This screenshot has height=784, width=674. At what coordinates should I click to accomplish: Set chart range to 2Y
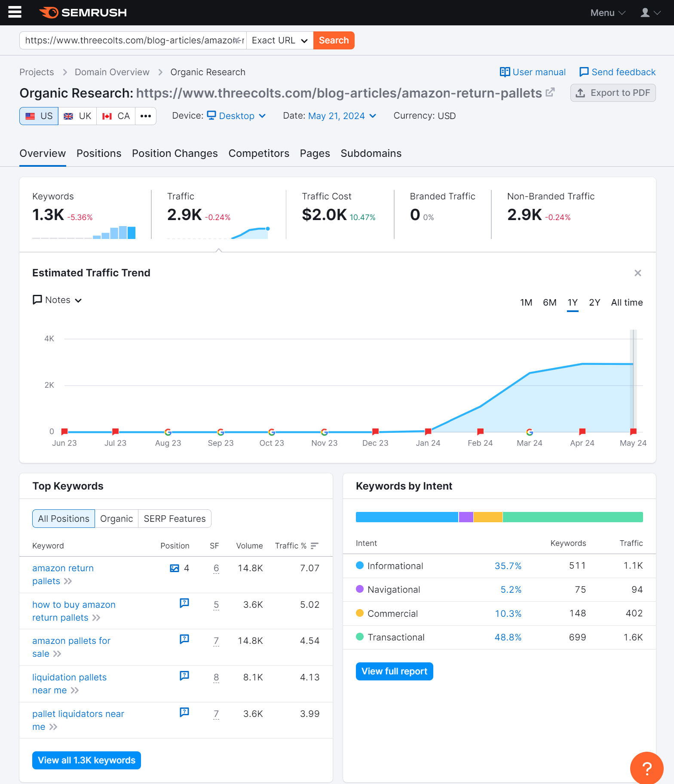[x=594, y=303]
